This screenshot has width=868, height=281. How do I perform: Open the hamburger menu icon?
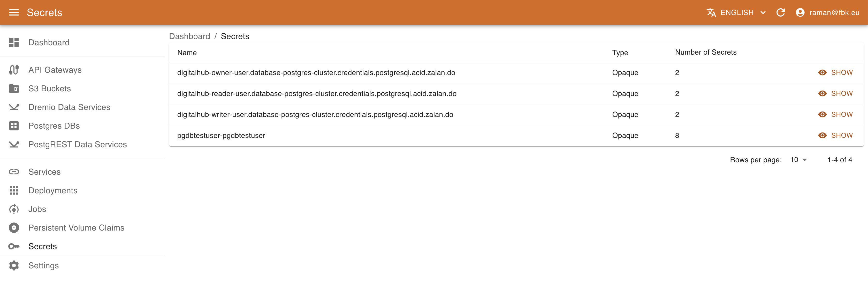[14, 12]
